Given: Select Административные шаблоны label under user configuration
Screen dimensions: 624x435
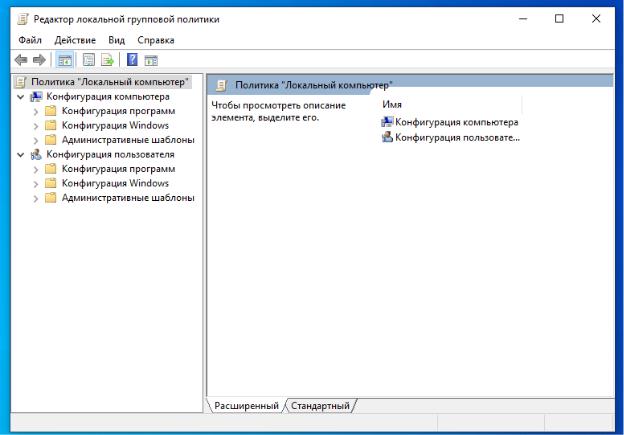Looking at the screenshot, I should 128,198.
